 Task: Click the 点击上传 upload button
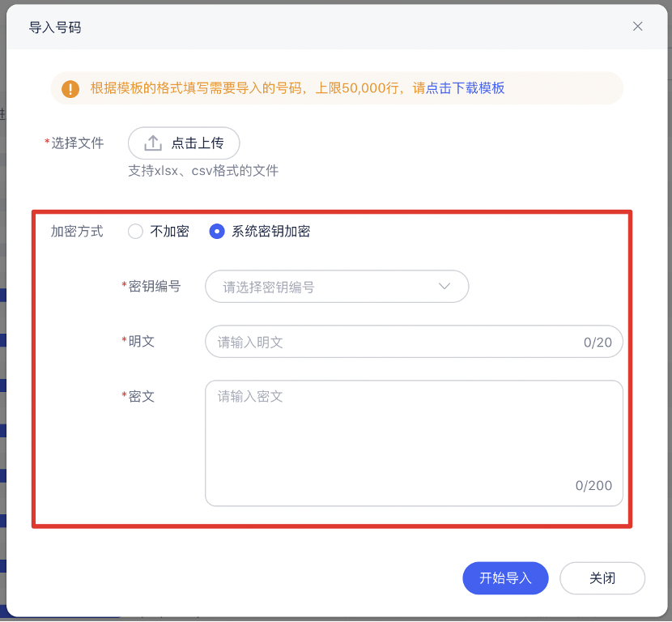click(184, 143)
